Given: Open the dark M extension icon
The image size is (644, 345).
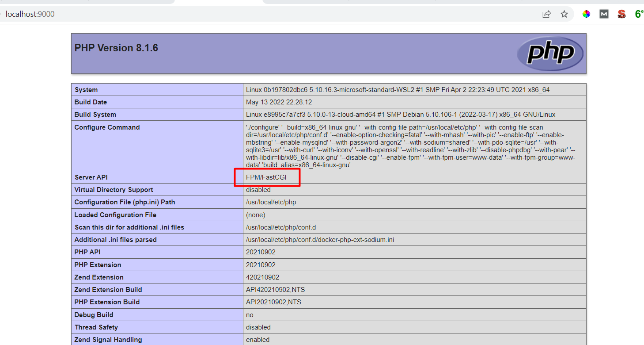Looking at the screenshot, I should coord(604,14).
